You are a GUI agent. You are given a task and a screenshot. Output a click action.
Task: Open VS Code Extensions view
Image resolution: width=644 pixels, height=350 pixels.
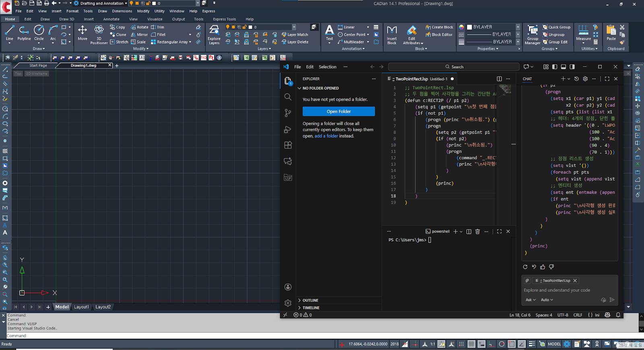(x=288, y=145)
